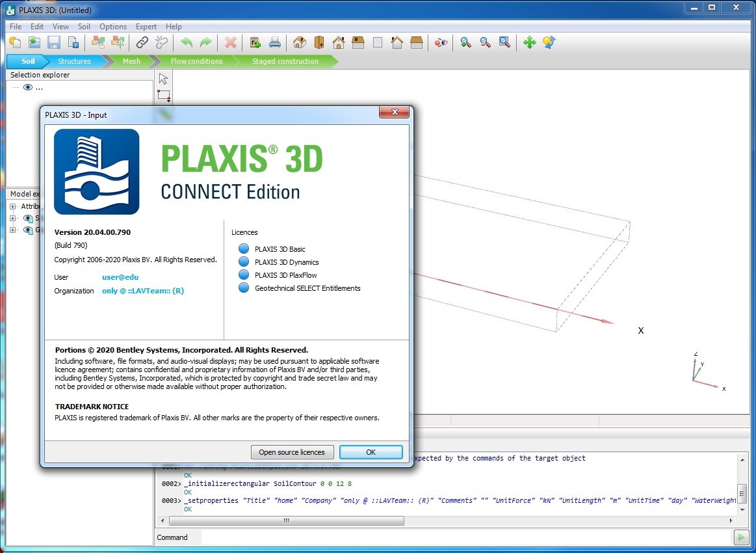This screenshot has width=756, height=553.
Task: Click the last brown-roof house view icon
Action: pos(417,42)
